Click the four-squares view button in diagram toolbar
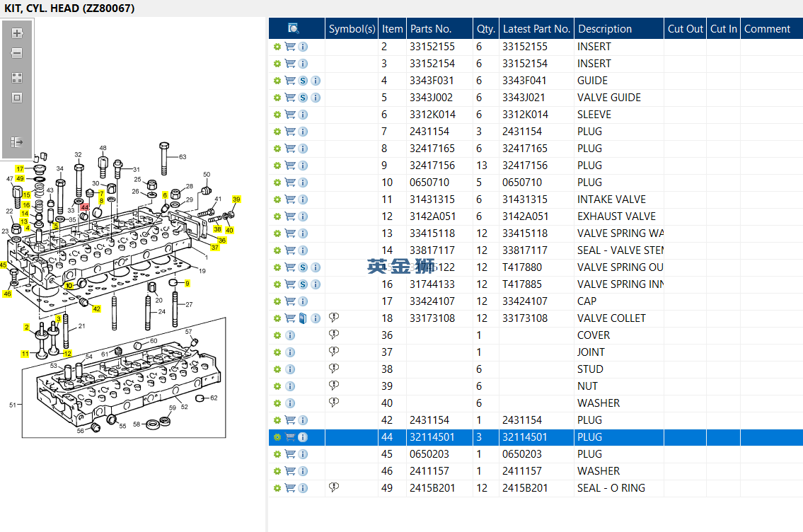803x532 pixels. pos(17,78)
